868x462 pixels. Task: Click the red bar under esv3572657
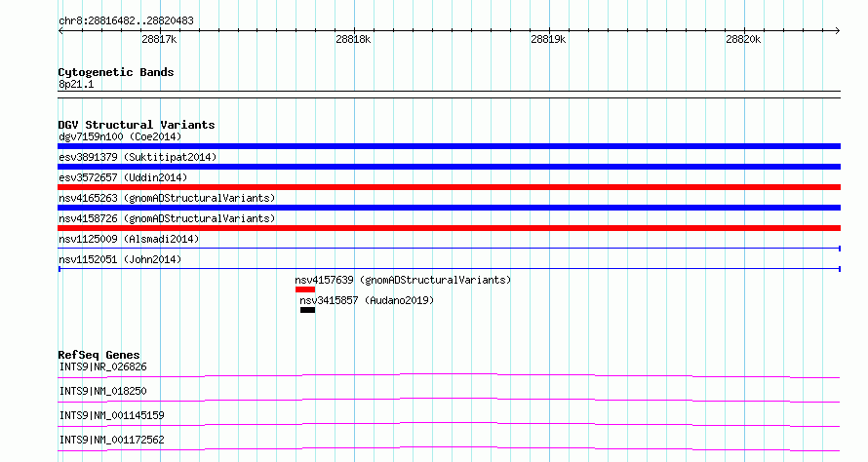(x=449, y=187)
